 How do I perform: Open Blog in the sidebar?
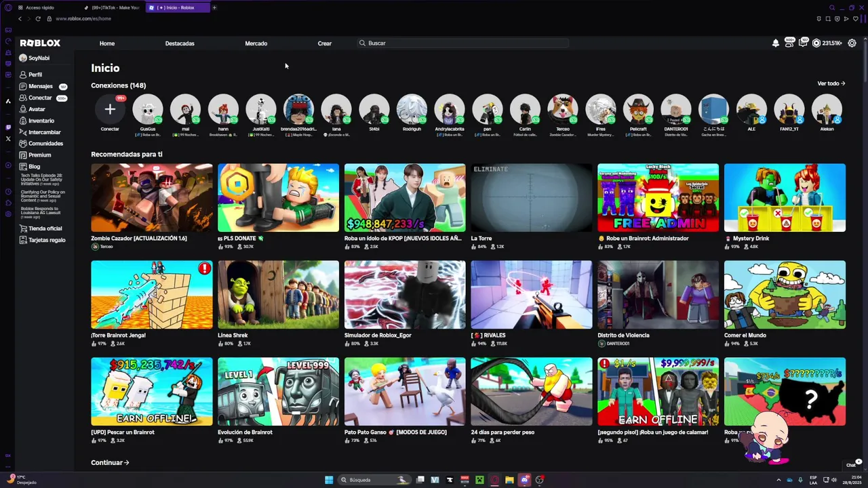pos(30,167)
